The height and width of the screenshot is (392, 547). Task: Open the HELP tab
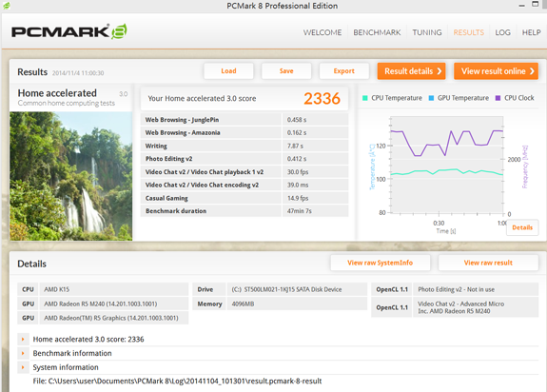point(531,32)
